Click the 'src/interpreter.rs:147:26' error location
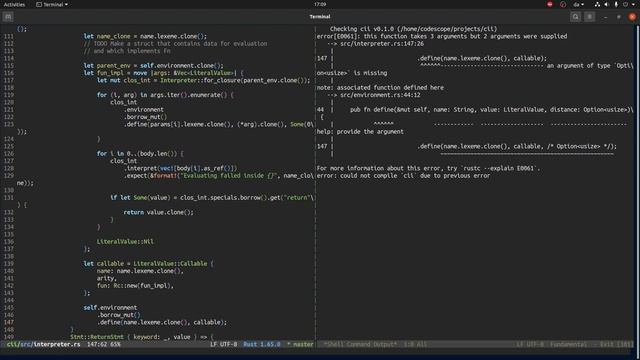640x360 pixels. (x=382, y=44)
